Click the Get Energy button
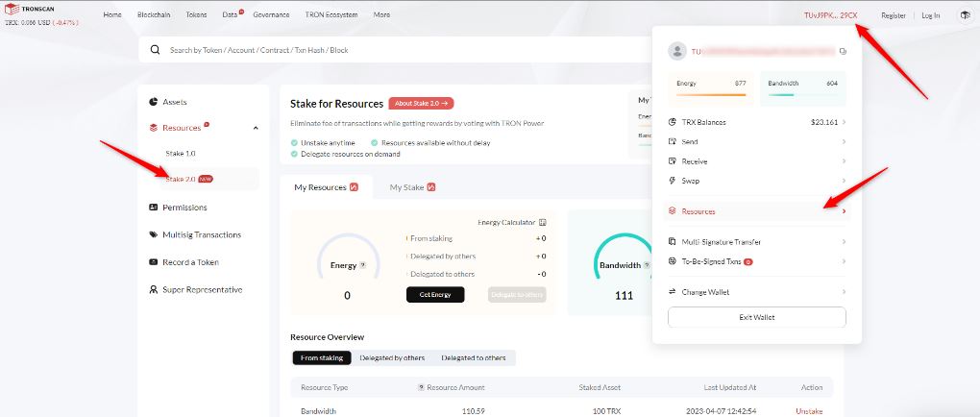 point(435,294)
